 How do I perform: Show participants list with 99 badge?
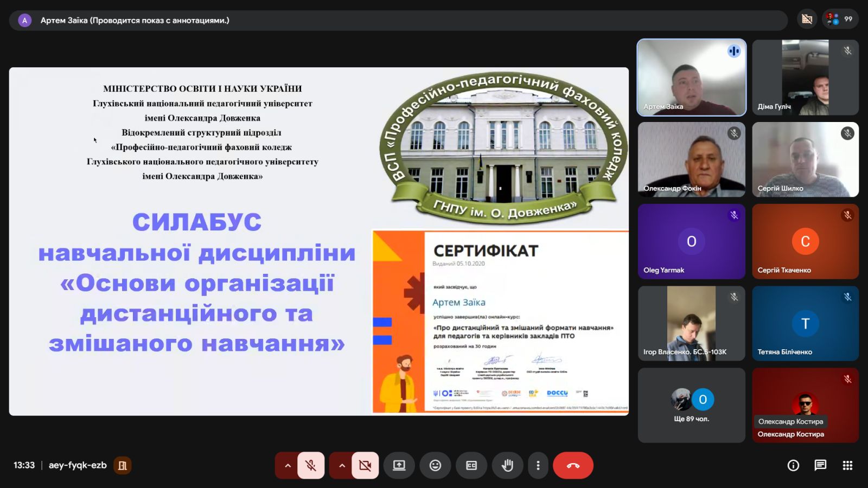click(840, 20)
